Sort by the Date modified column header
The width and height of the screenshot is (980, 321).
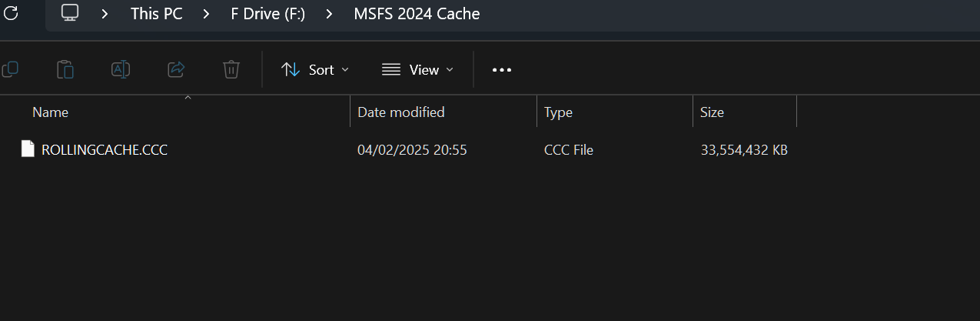[443, 112]
